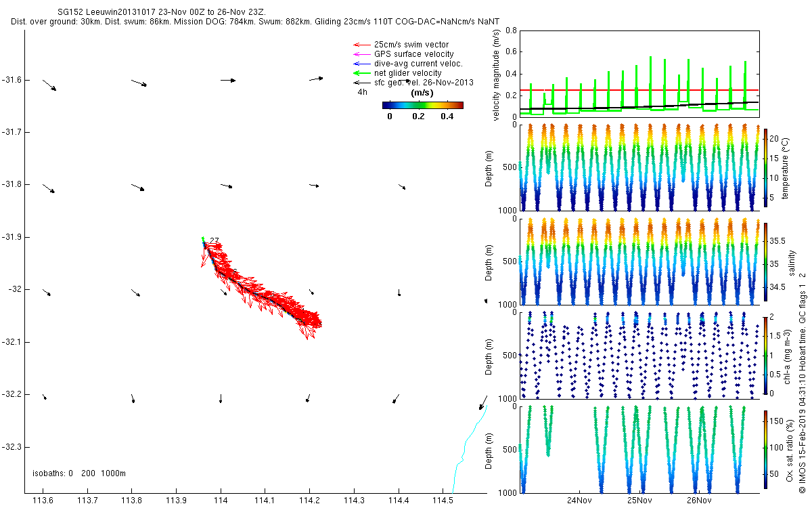Click the green marker at glider track start
Viewport: 812px width, 508px height.
202,239
